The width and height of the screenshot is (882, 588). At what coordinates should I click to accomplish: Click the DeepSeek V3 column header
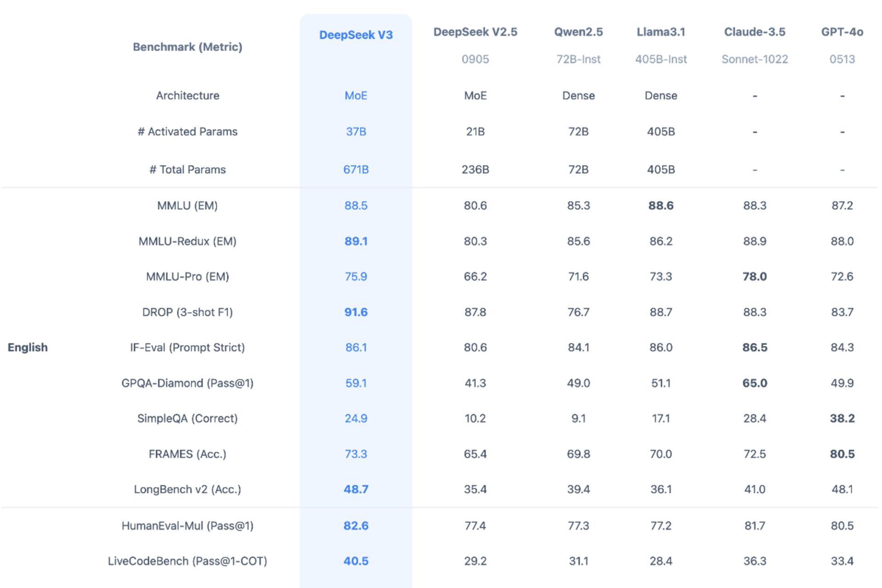[x=356, y=35]
